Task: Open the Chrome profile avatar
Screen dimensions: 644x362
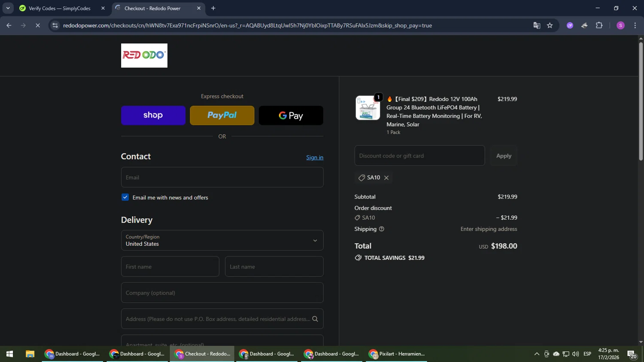Action: point(620,25)
